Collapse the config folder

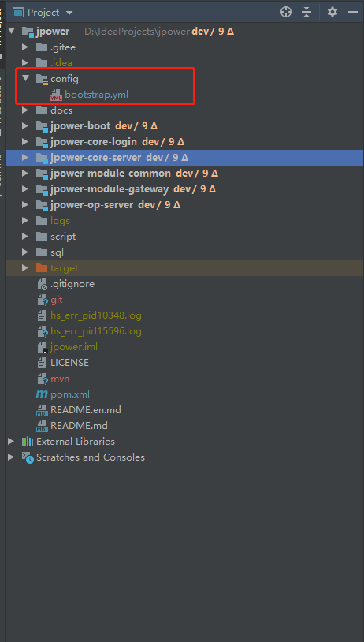(26, 78)
